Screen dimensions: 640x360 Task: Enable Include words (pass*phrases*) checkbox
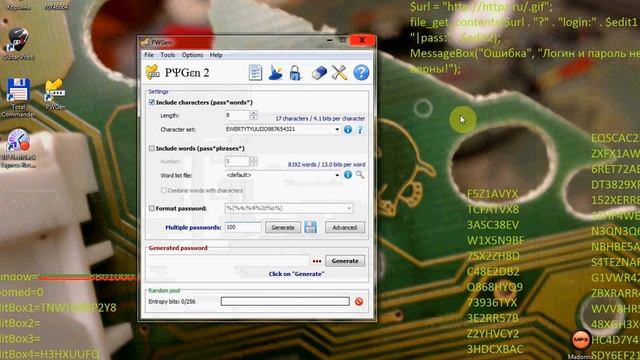tap(151, 148)
